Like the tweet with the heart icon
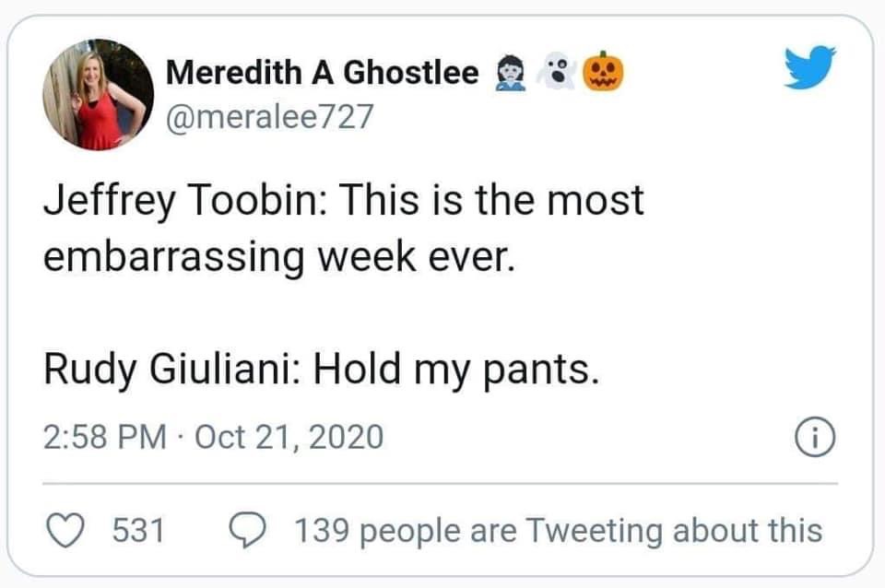 (x=65, y=530)
